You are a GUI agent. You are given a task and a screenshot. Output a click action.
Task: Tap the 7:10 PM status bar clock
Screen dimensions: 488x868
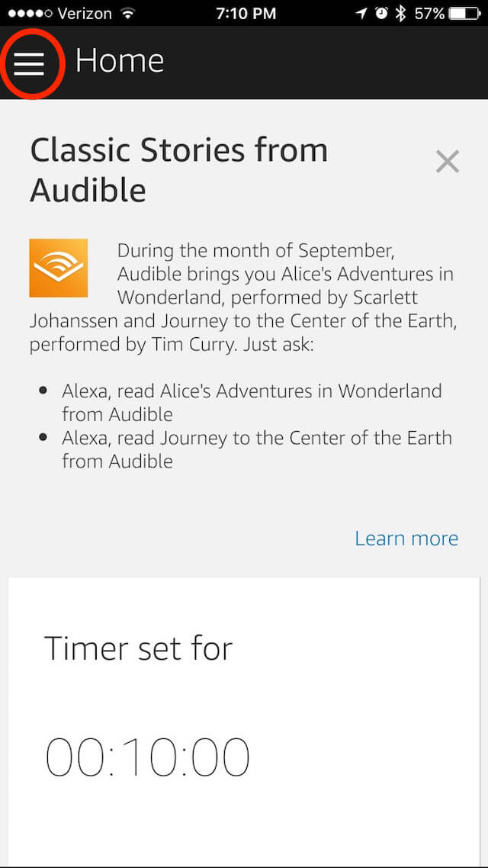[x=246, y=13]
